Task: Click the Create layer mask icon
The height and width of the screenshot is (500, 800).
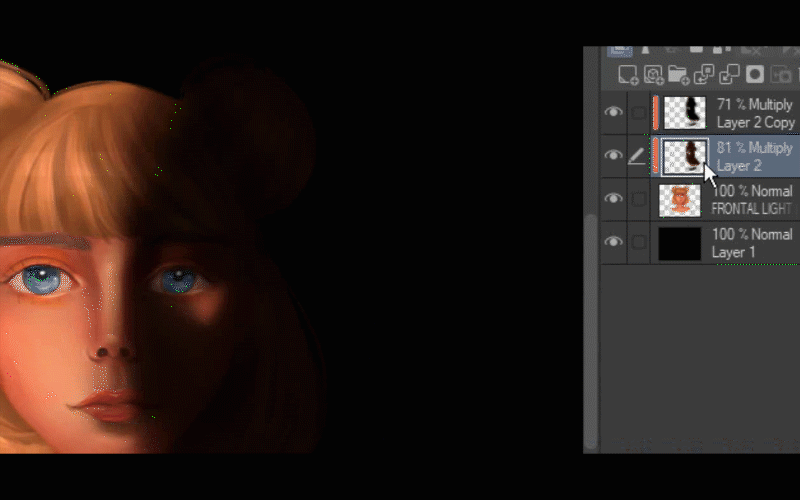Action: point(755,74)
